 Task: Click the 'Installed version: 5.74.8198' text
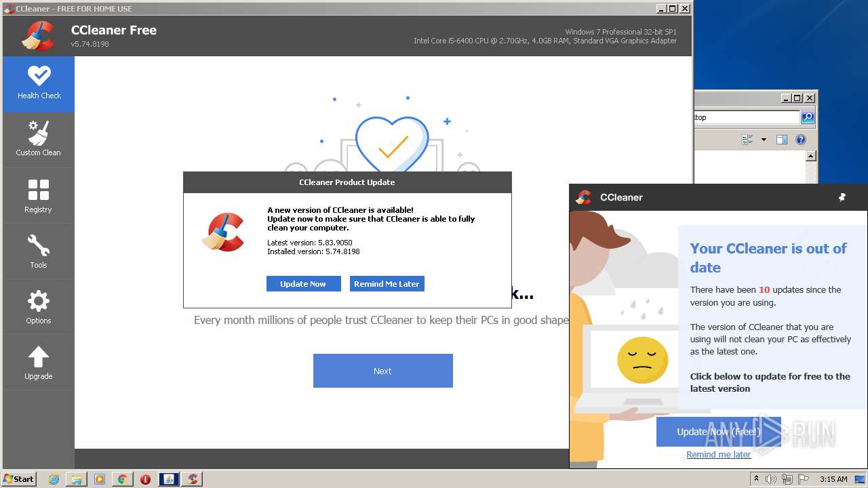(x=313, y=251)
